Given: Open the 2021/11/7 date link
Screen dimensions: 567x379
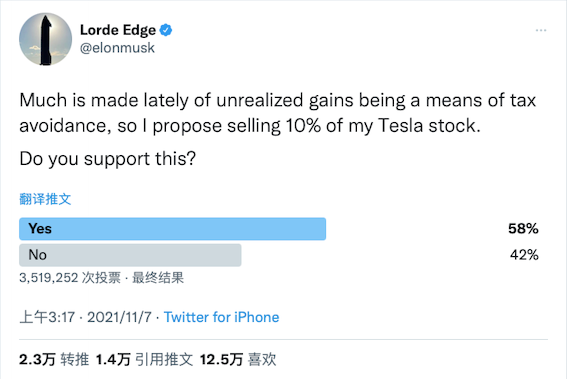Looking at the screenshot, I should tap(119, 317).
